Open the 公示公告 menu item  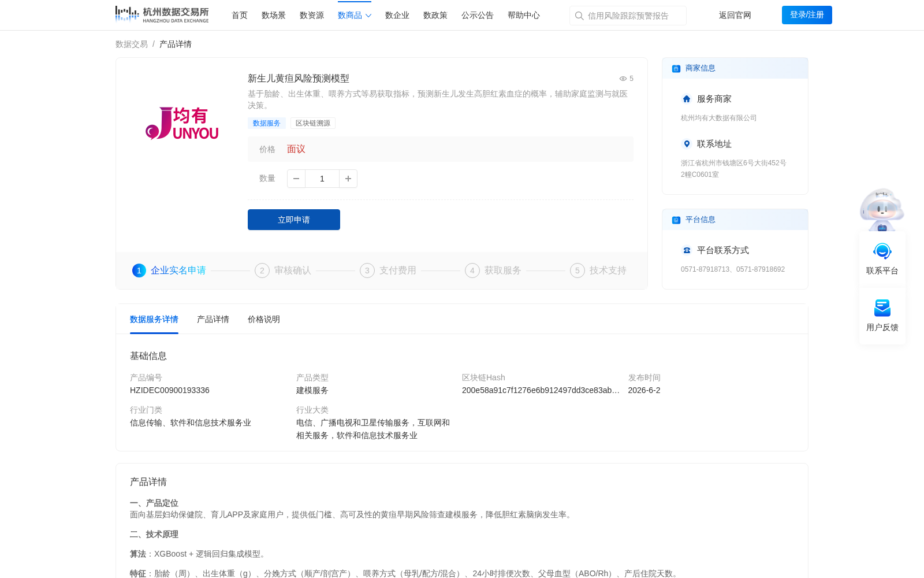478,16
